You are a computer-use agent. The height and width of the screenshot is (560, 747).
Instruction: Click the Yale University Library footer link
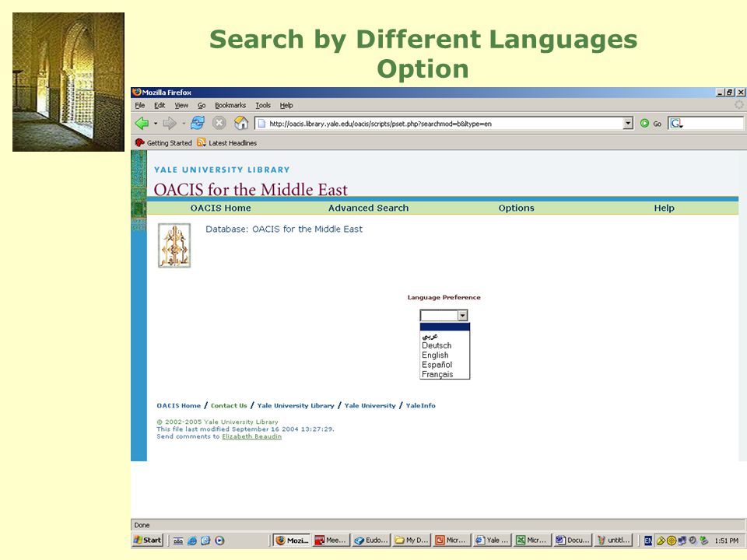point(296,406)
